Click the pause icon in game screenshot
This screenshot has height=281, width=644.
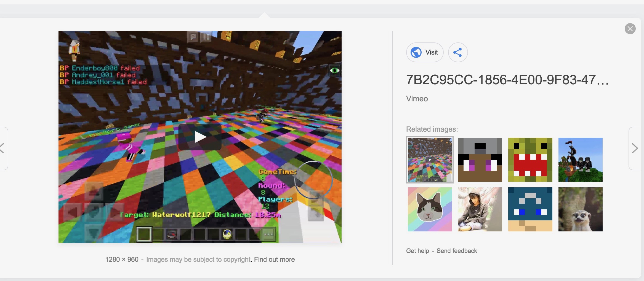point(206,36)
